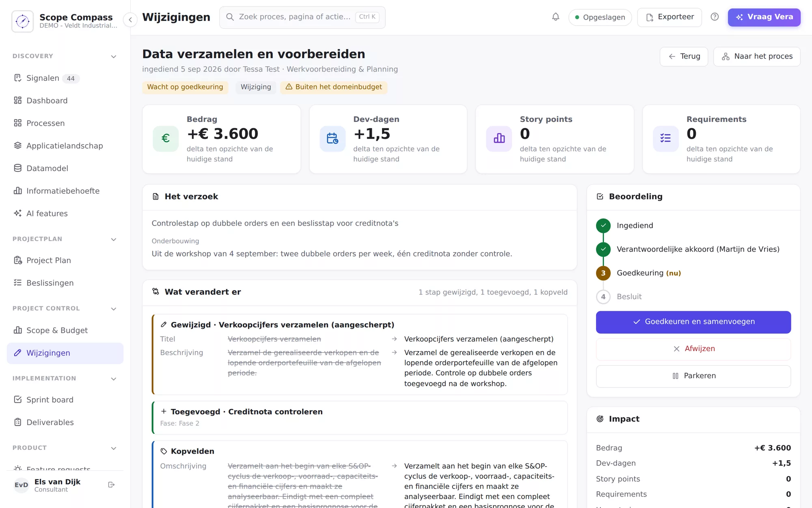Navigate to Datamodel
812x508 pixels.
(x=65, y=168)
